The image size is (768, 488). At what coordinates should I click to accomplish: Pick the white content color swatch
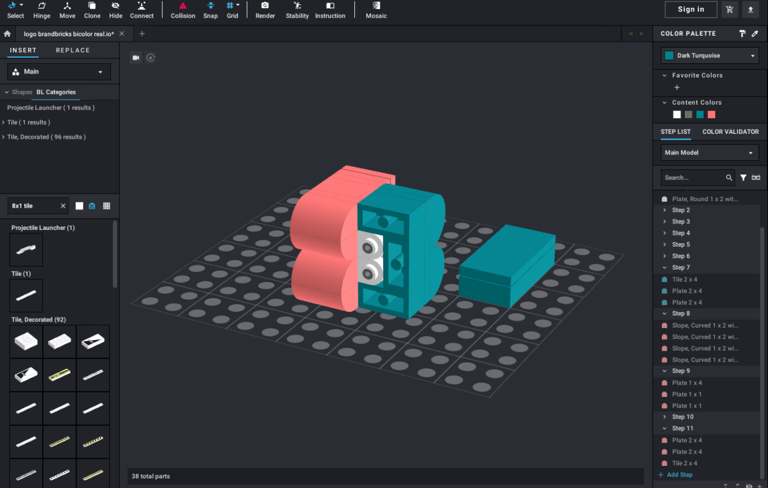[x=677, y=115]
